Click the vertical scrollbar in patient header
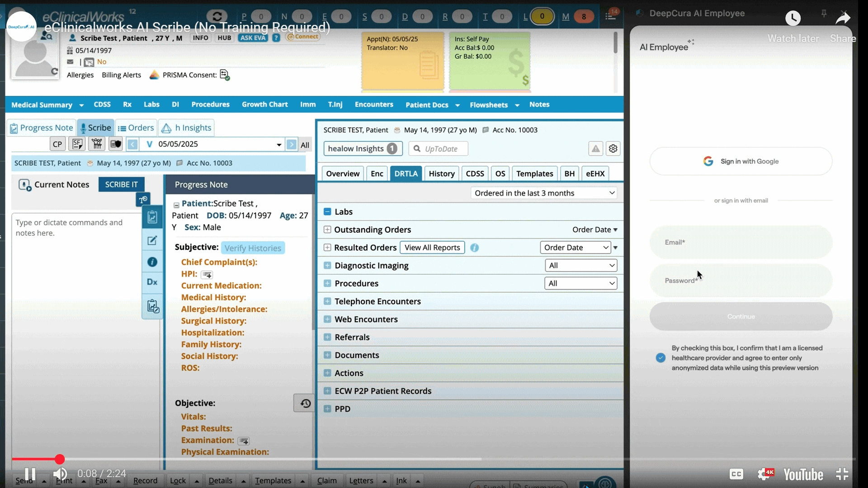 (615, 43)
